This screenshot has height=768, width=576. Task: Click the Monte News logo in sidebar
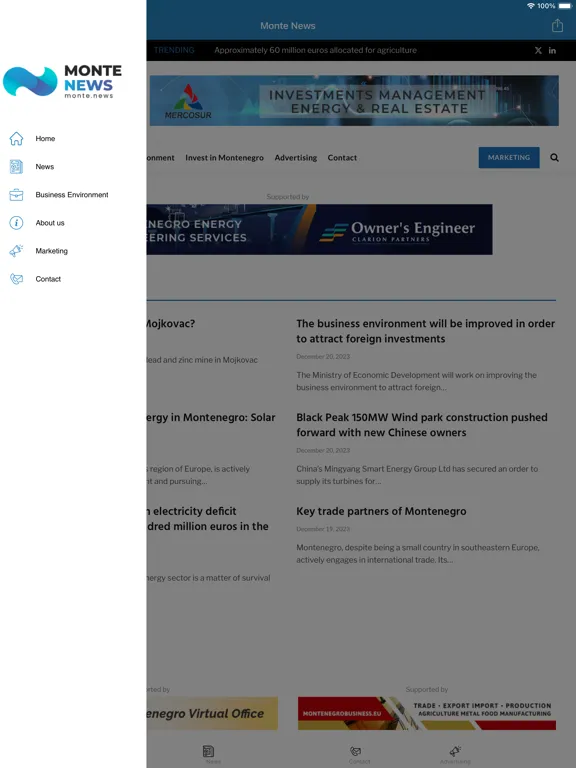[62, 81]
